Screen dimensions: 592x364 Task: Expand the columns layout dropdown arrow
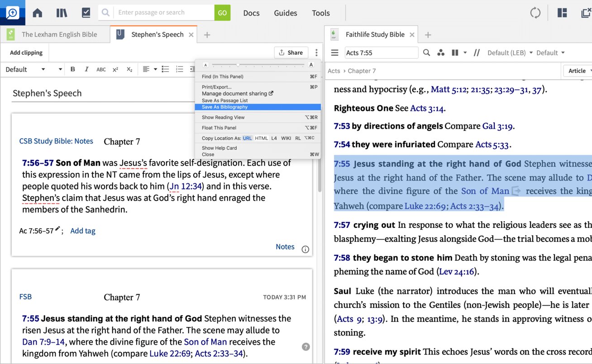click(x=465, y=53)
